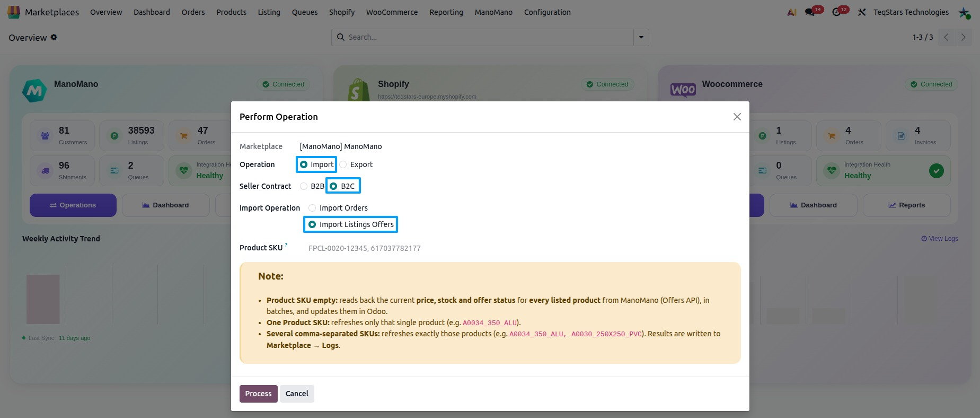Open the Products menu
Screen dimensions: 980x418
pos(231,12)
